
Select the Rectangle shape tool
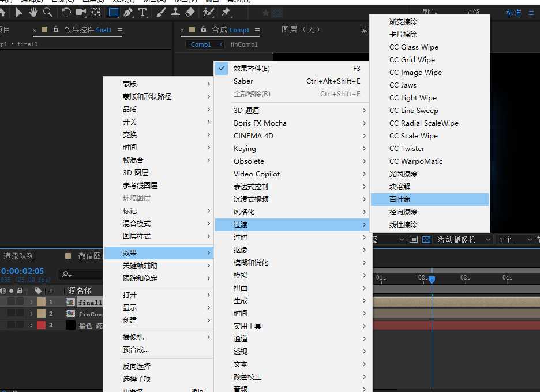pos(113,13)
